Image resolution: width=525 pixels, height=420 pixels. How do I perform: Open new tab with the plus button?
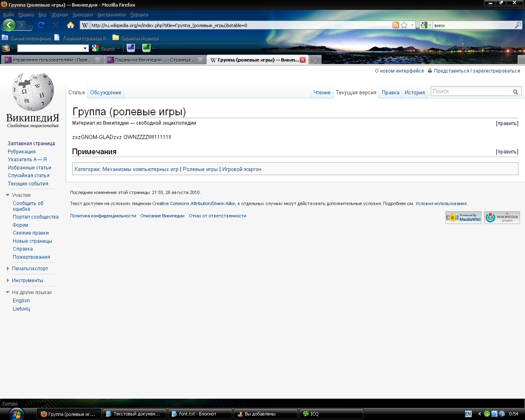tap(315, 60)
